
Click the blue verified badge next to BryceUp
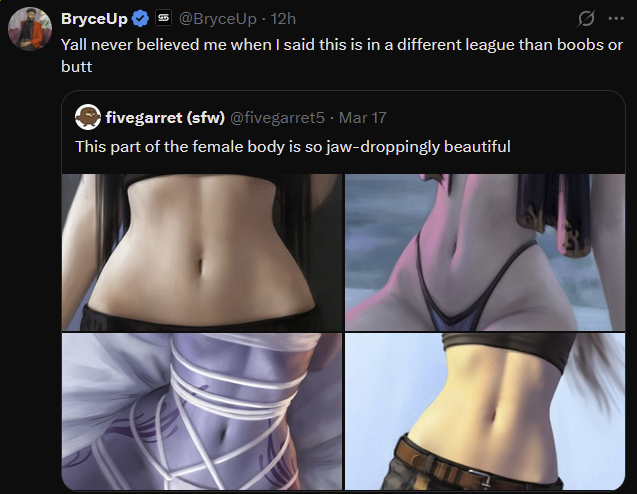[x=141, y=19]
